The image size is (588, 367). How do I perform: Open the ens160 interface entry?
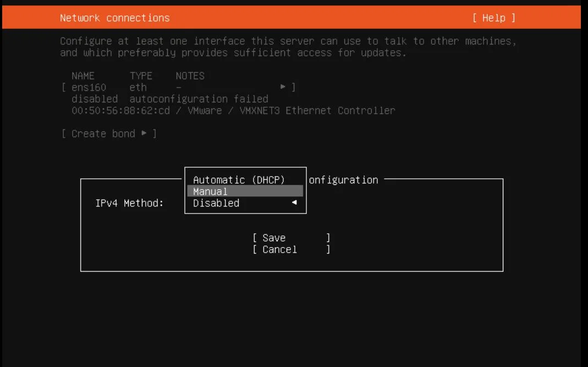tap(179, 87)
